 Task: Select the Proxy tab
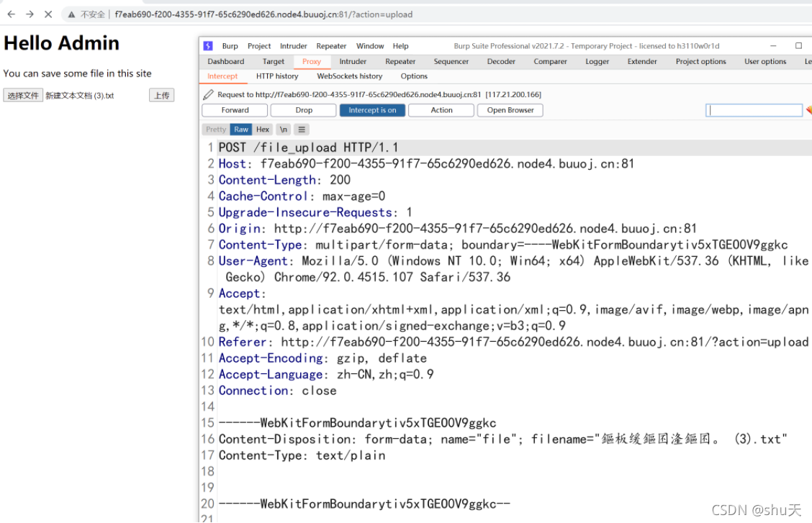click(x=312, y=62)
